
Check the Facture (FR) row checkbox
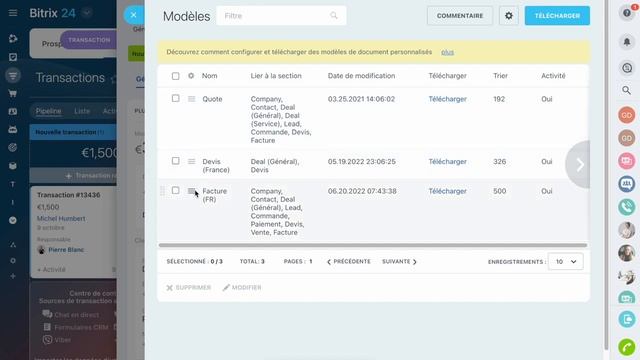click(176, 191)
